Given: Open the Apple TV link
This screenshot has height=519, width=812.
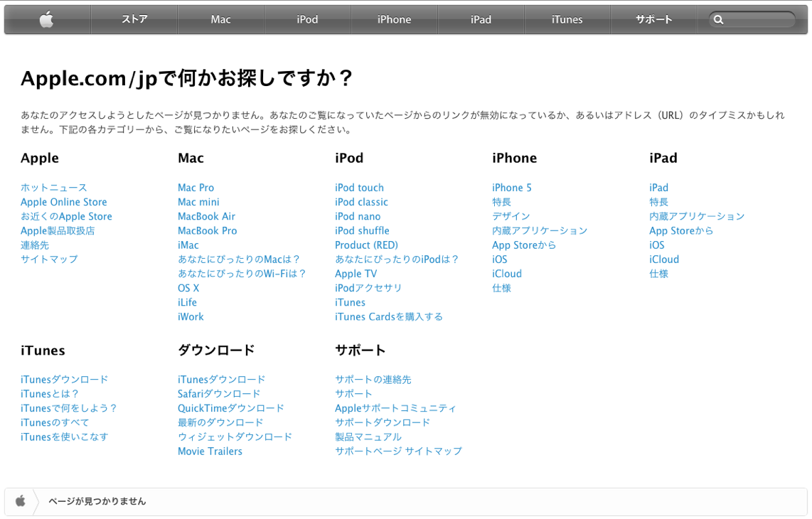Looking at the screenshot, I should (356, 274).
